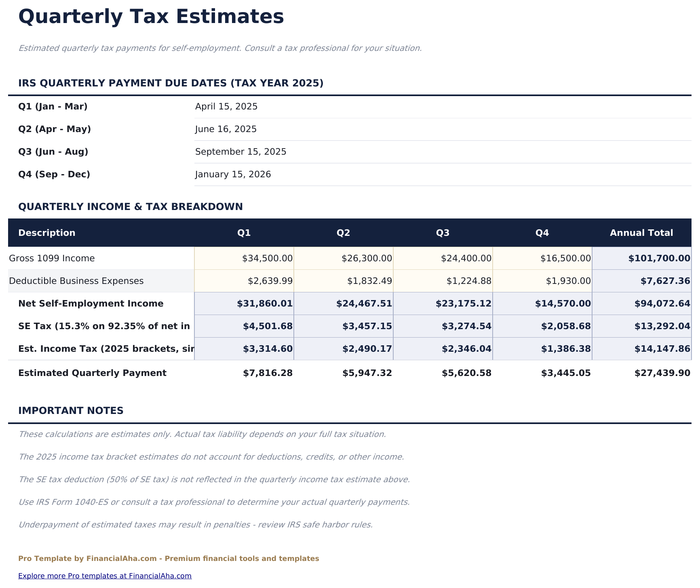Image resolution: width=700 pixels, height=588 pixels.
Task: Select the Estimated Quarterly Payment row label
Action: coord(92,373)
